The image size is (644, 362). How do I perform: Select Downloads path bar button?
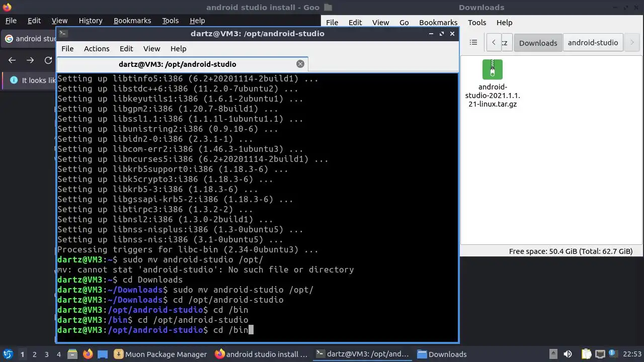click(x=538, y=43)
